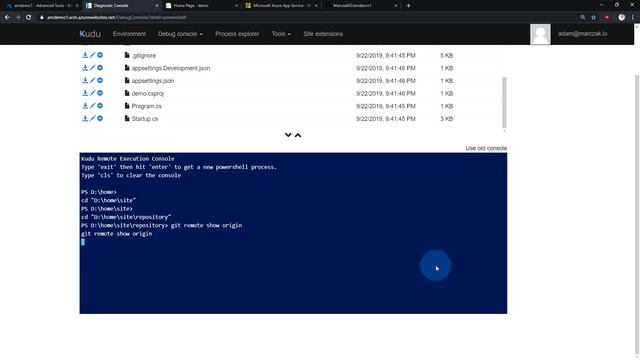Click Use old console link
The width and height of the screenshot is (640, 360).
coord(486,148)
